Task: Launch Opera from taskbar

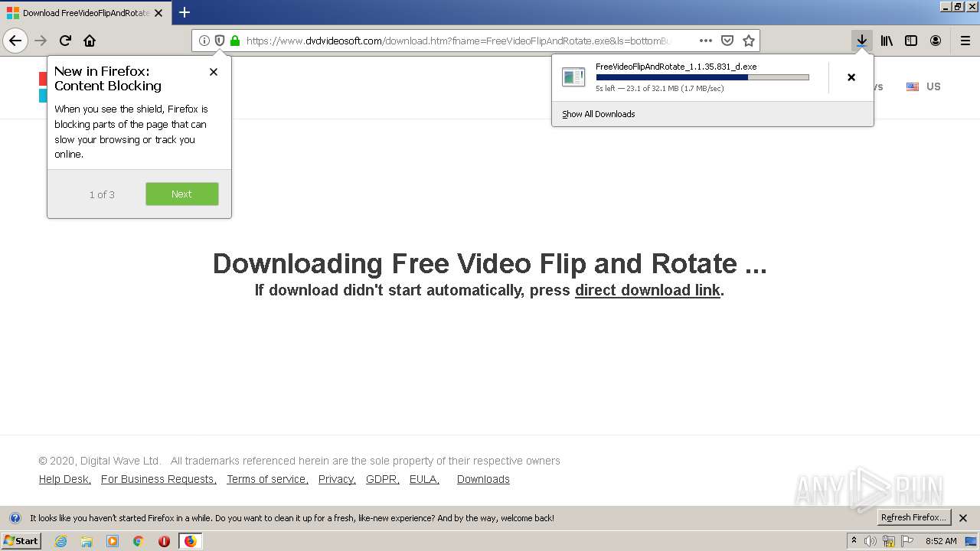Action: [x=164, y=541]
